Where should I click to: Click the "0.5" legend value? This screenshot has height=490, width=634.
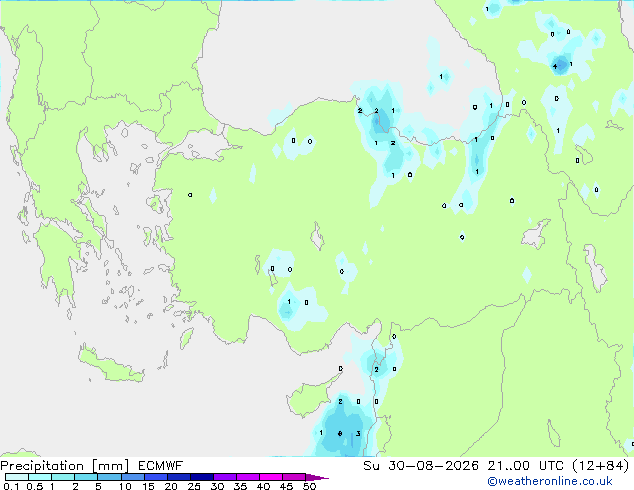tap(35, 486)
